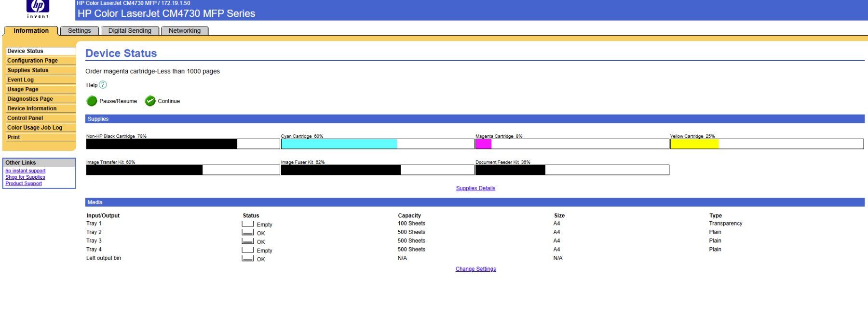
Task: Click the Pause/Resume label
Action: point(118,101)
